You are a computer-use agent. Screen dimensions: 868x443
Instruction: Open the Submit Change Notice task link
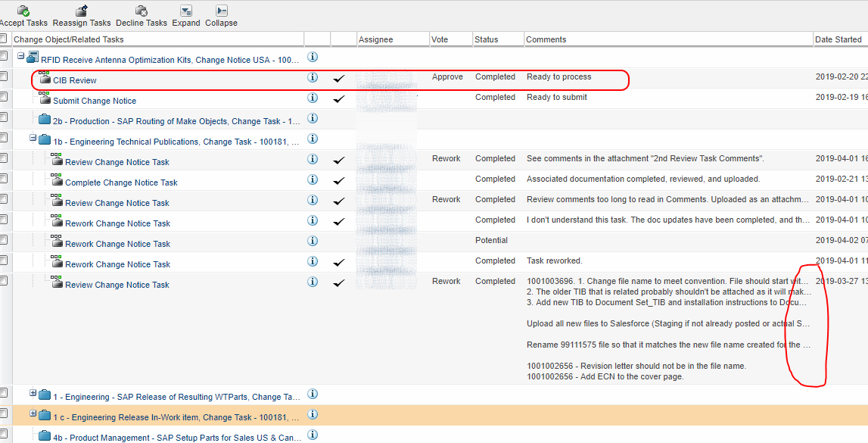[94, 100]
